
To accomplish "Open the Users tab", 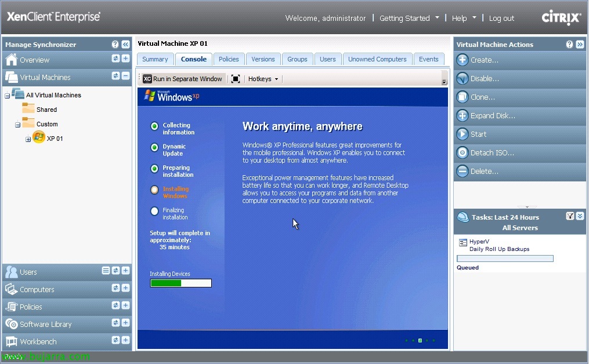I will 327,59.
